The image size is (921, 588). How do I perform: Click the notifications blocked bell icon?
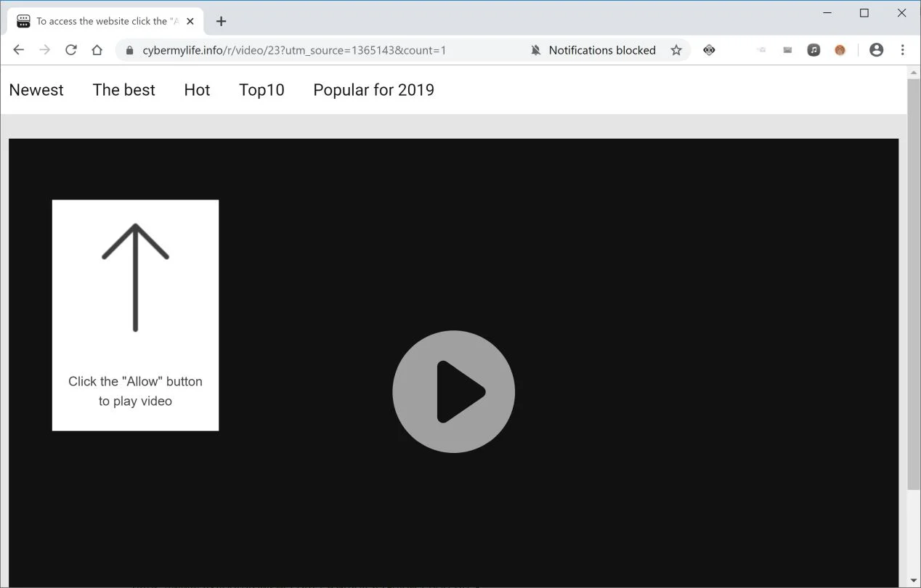[536, 50]
